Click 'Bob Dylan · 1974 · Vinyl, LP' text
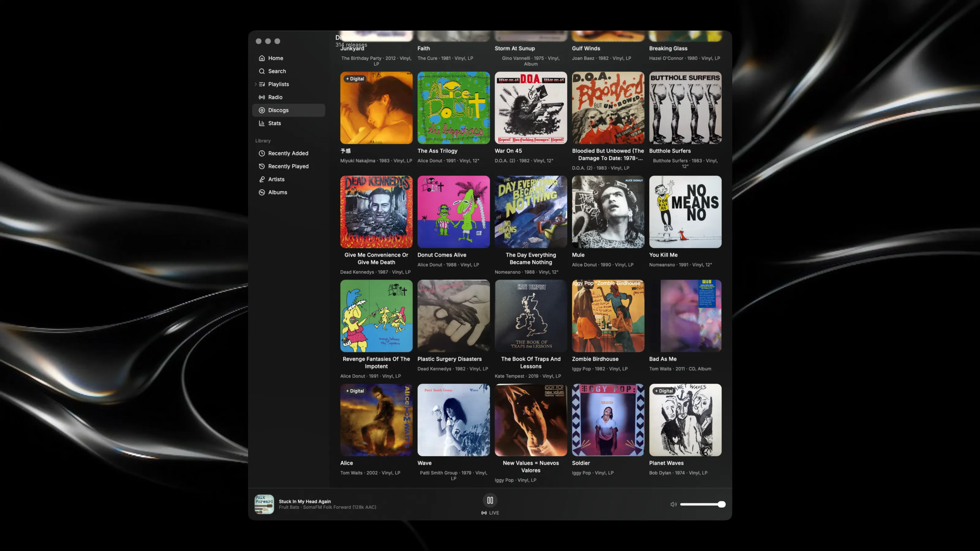This screenshot has height=551, width=980. coord(678,473)
